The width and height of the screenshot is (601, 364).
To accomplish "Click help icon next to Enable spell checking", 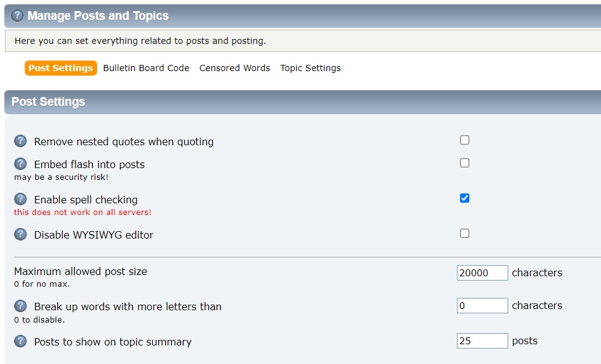I will coord(20,199).
